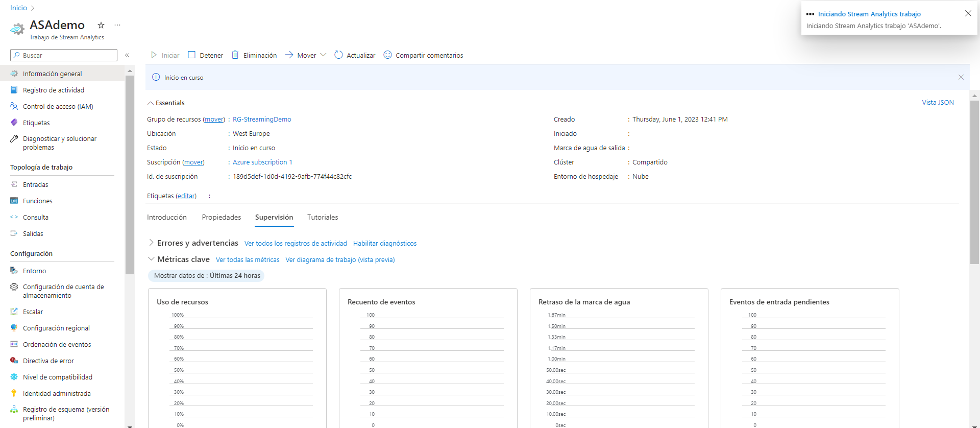Click the Vista JSON link
The width and height of the screenshot is (980, 428).
(x=937, y=103)
